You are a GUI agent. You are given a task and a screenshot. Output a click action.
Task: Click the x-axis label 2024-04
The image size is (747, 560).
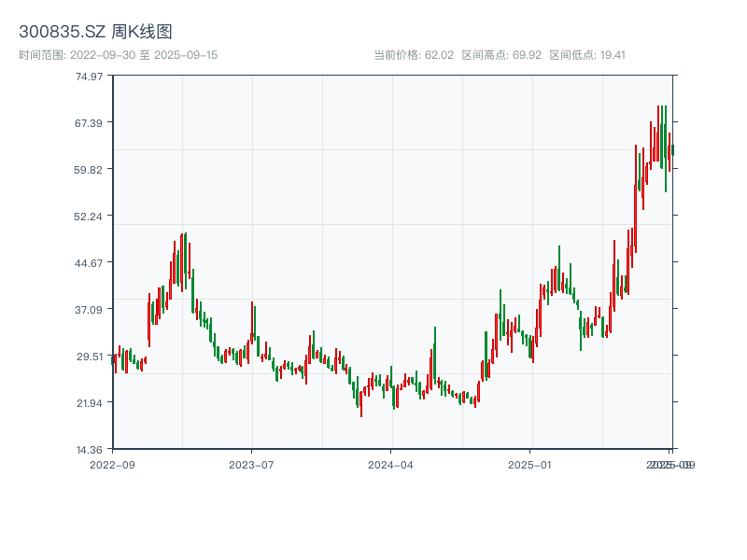click(x=390, y=465)
